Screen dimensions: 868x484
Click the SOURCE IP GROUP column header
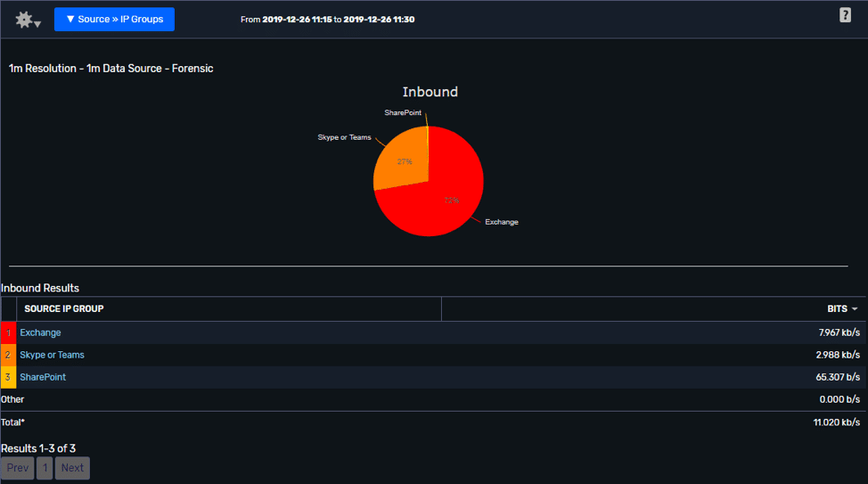point(63,309)
